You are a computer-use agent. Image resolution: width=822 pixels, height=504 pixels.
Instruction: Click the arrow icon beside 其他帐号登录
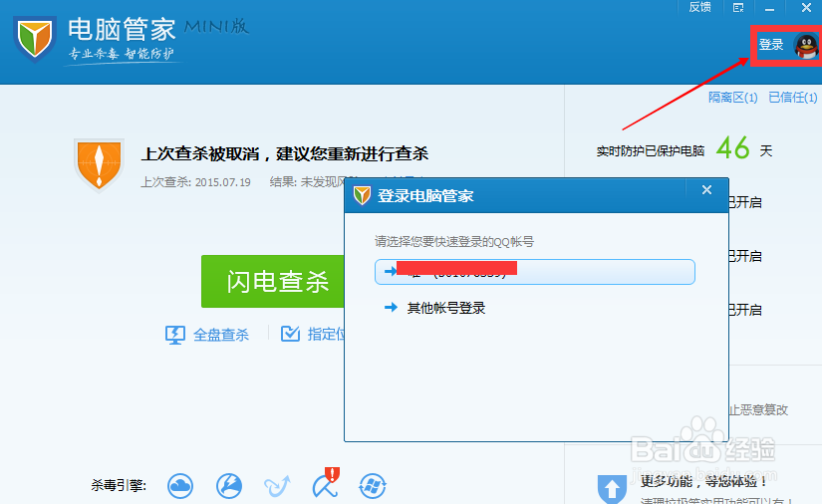click(x=391, y=308)
